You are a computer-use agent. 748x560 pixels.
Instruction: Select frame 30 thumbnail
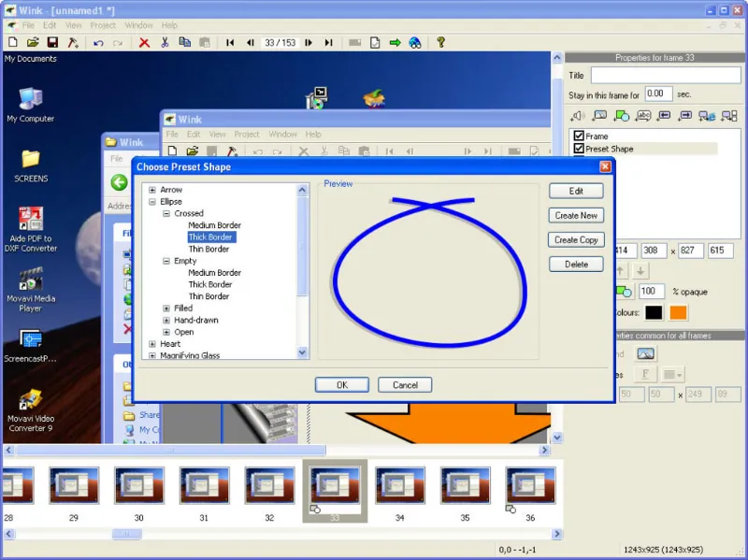tap(138, 485)
